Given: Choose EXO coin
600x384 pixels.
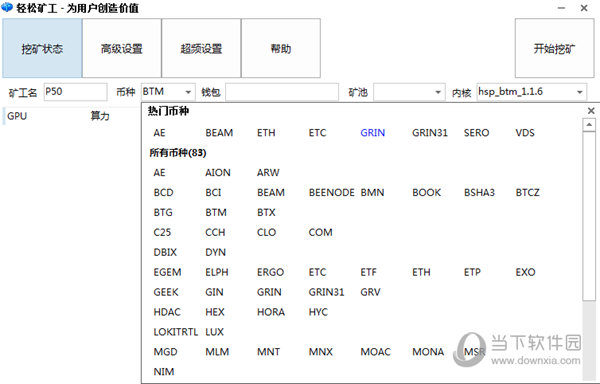Looking at the screenshot, I should tap(525, 272).
